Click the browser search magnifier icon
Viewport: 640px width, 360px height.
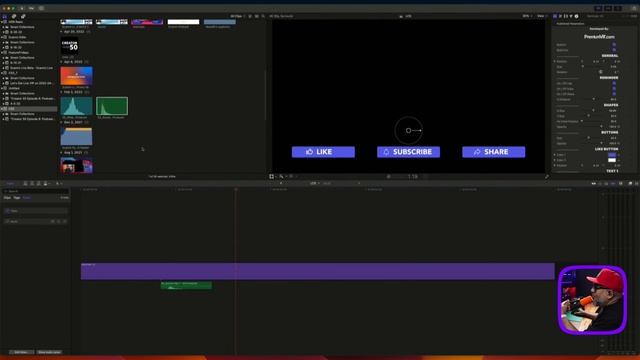263,16
